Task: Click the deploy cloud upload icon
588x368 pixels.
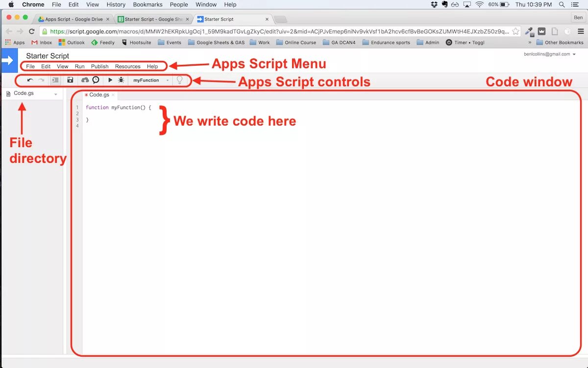Action: pos(85,80)
